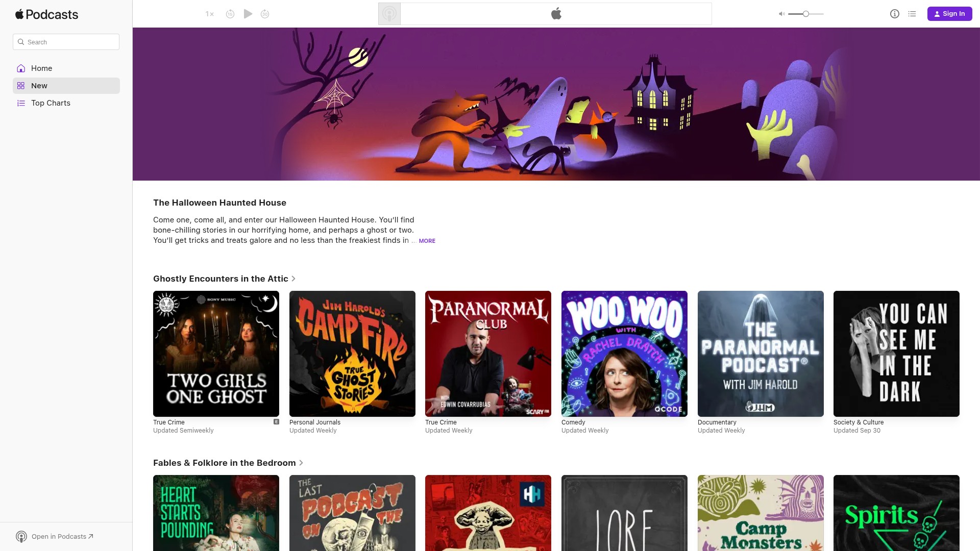Start playback with Play button

[248, 14]
